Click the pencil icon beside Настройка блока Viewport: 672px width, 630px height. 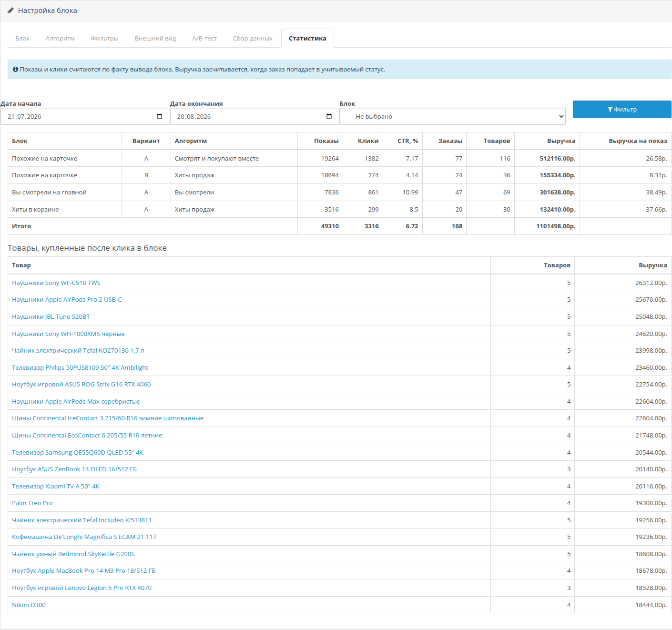10,10
